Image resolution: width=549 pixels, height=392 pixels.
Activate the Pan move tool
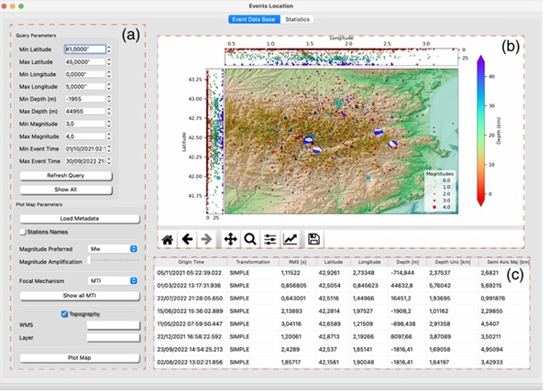point(230,240)
